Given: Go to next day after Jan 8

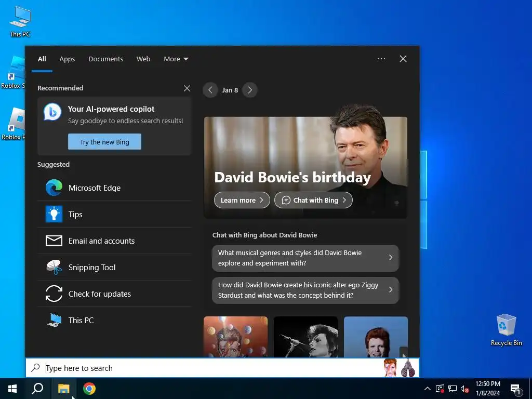Looking at the screenshot, I should (250, 90).
